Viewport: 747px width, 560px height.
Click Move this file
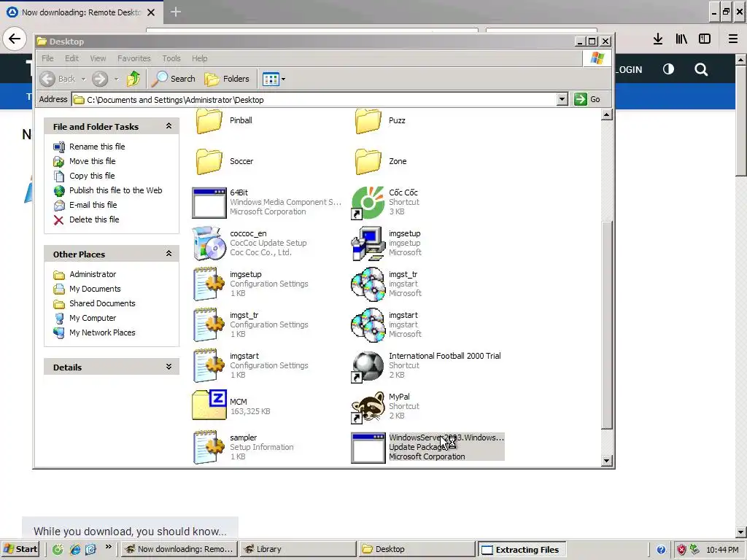93,161
